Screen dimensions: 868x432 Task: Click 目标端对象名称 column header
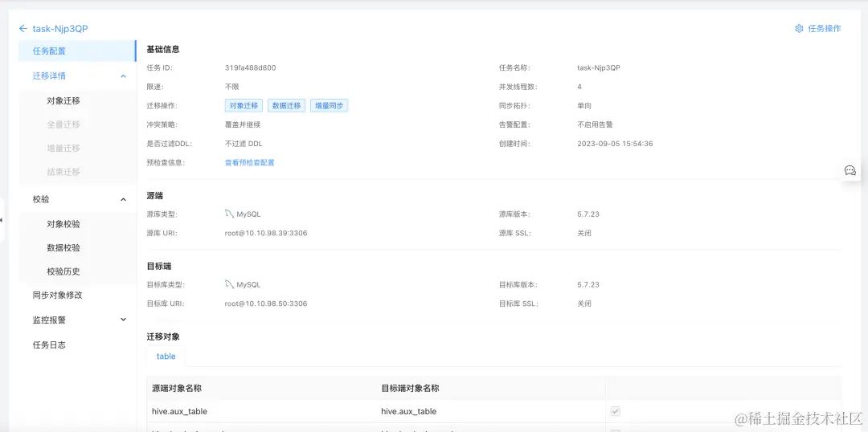point(410,389)
